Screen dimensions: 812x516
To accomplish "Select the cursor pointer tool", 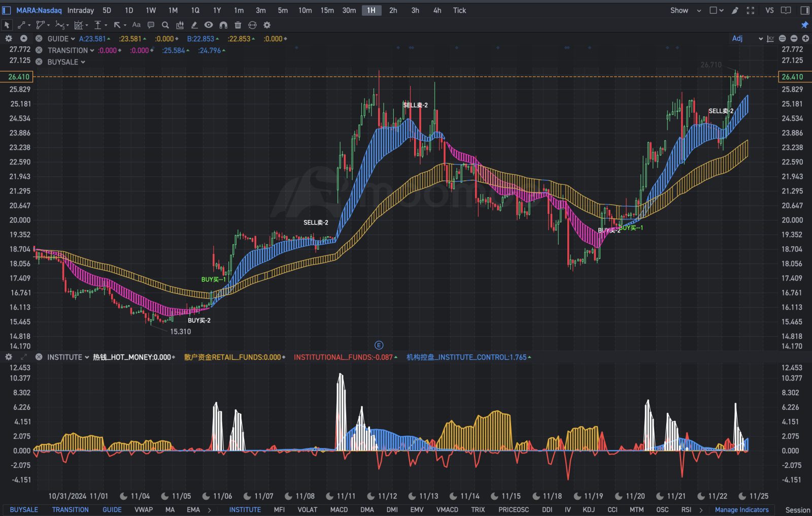I will (7, 25).
